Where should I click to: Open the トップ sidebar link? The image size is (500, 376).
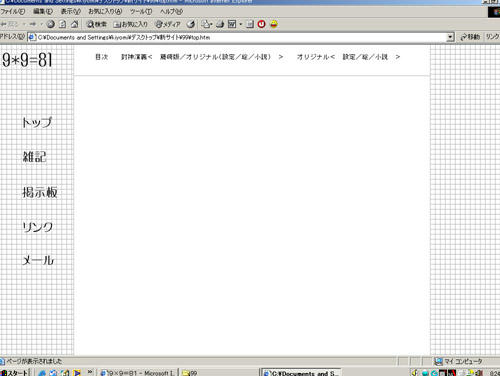(37, 122)
